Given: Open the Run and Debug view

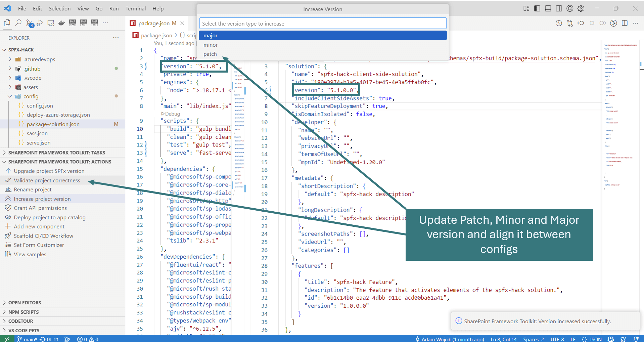Looking at the screenshot, I should tap(40, 23).
